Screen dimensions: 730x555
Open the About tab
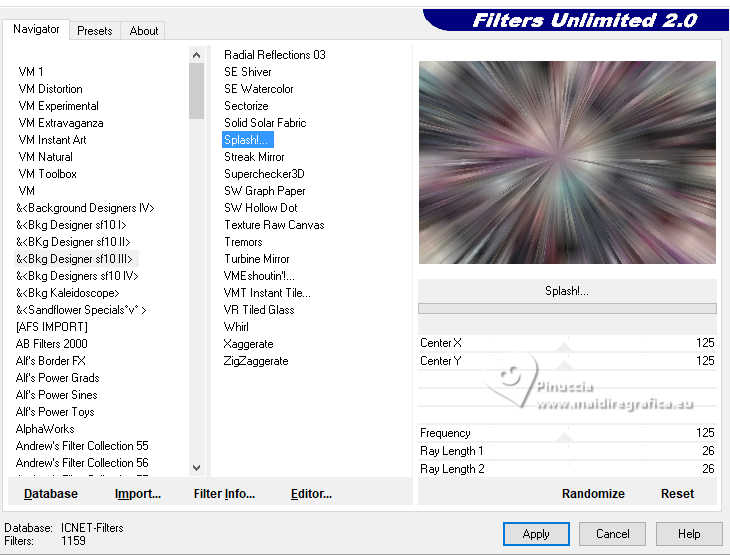143,31
